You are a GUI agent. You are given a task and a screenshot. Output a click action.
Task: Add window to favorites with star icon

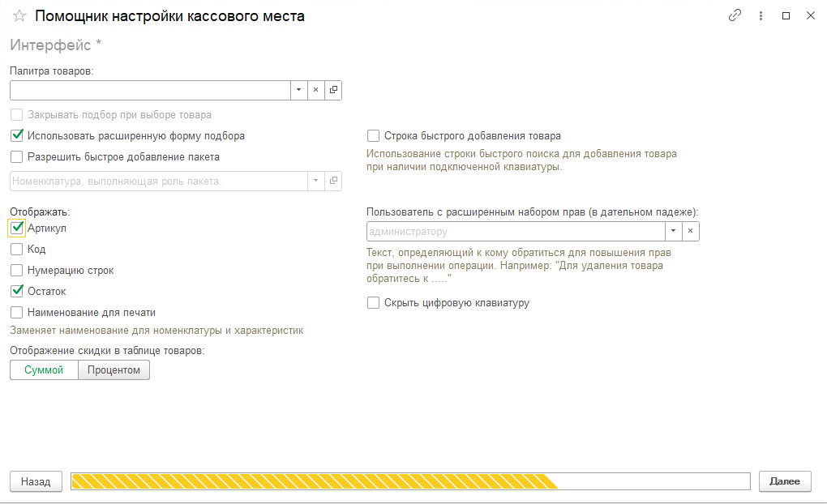(x=19, y=16)
